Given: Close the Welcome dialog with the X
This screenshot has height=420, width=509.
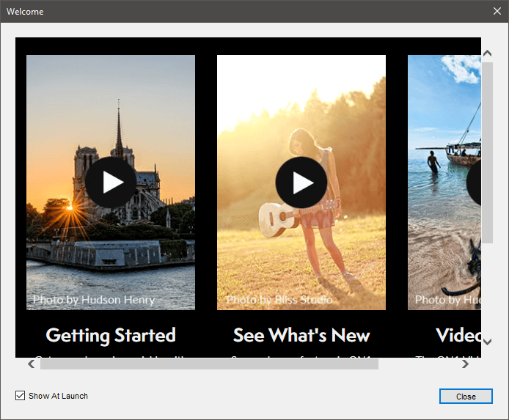Looking at the screenshot, I should 497,11.
